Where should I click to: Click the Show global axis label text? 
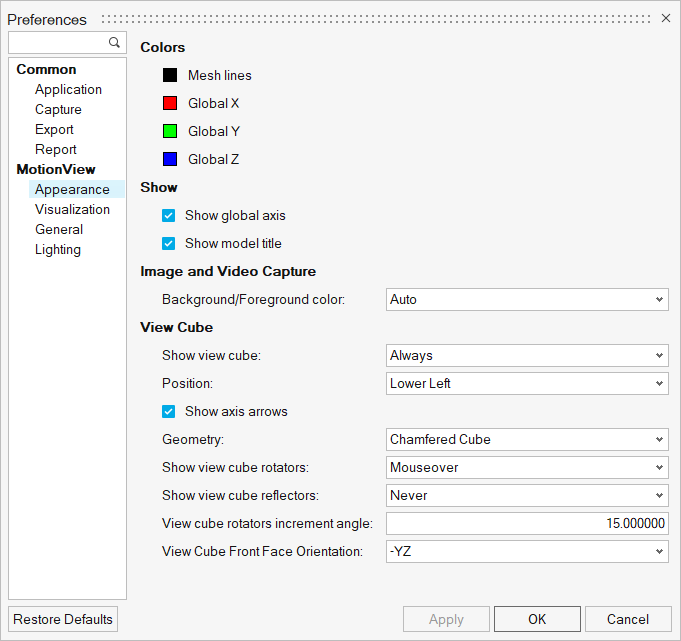click(235, 215)
